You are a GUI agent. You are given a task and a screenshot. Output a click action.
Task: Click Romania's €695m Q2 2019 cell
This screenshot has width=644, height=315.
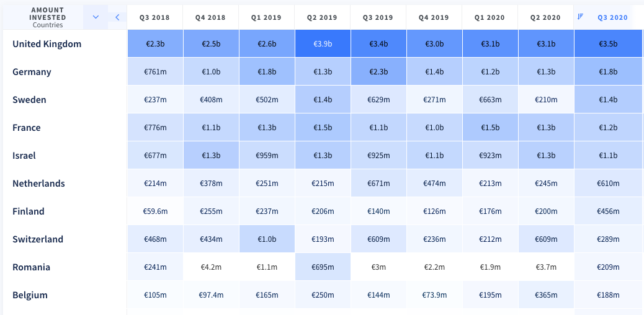click(322, 267)
